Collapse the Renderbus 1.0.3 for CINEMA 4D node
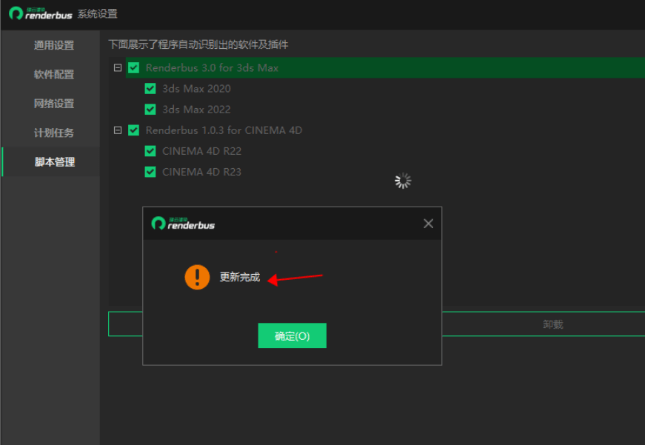The width and height of the screenshot is (646, 445). tap(118, 130)
